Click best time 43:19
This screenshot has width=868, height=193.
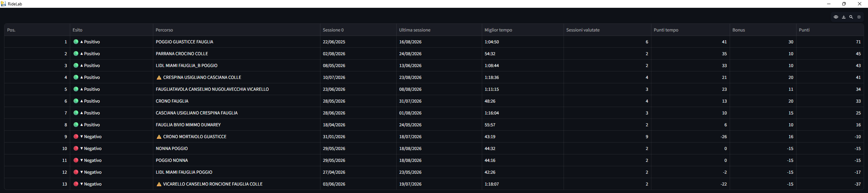pyautogui.click(x=490, y=136)
